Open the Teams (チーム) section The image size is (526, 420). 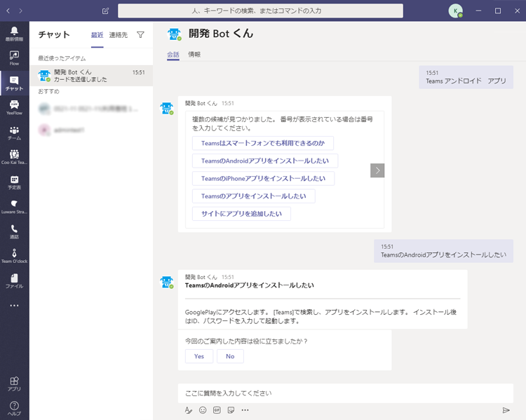[x=14, y=133]
